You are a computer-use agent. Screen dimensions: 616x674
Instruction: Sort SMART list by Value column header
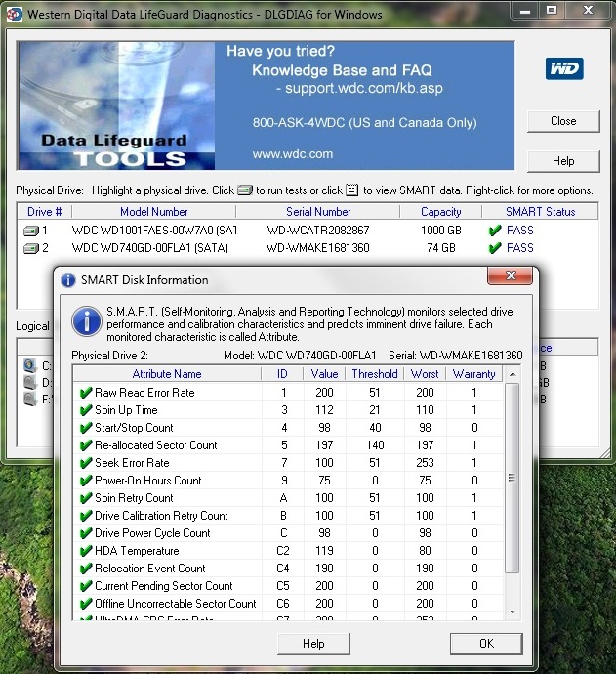pyautogui.click(x=324, y=374)
